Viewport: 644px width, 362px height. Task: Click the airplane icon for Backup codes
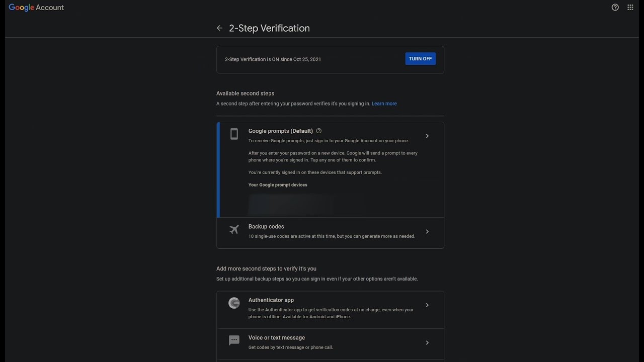[x=234, y=230]
